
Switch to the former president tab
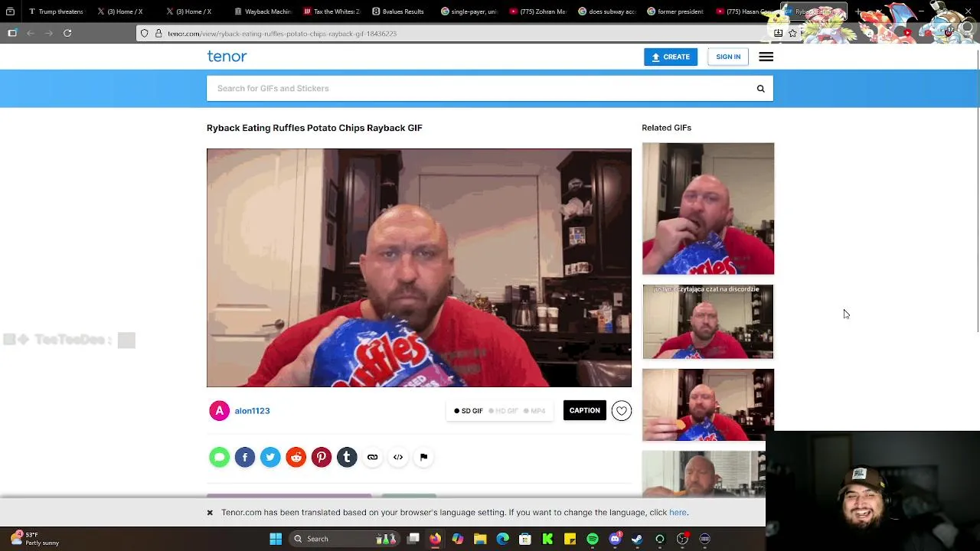click(675, 11)
